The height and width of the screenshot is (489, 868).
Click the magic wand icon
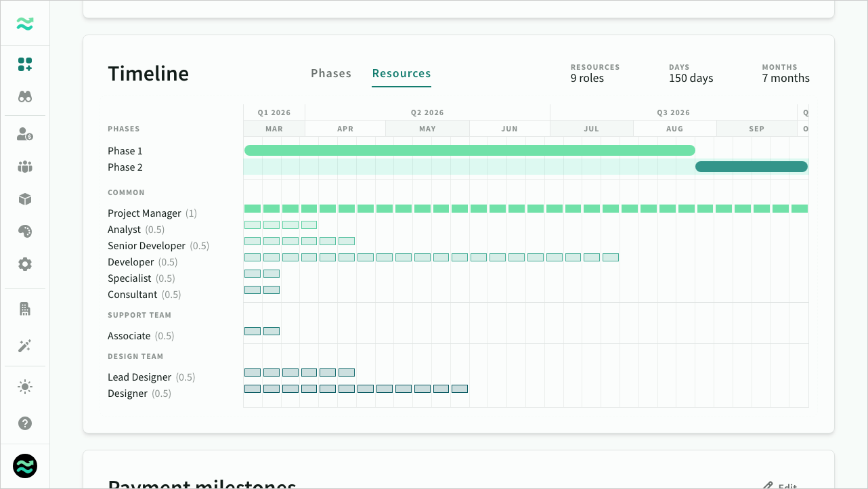click(x=25, y=346)
